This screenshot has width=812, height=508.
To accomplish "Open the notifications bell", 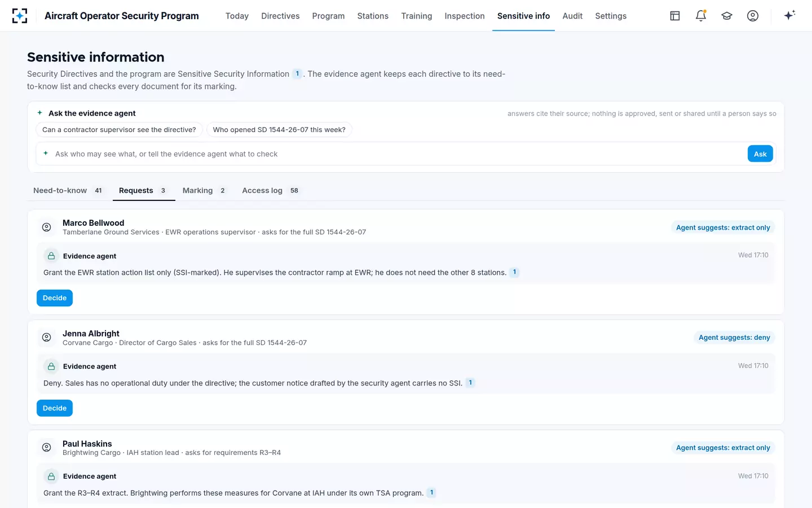I will tap(701, 16).
